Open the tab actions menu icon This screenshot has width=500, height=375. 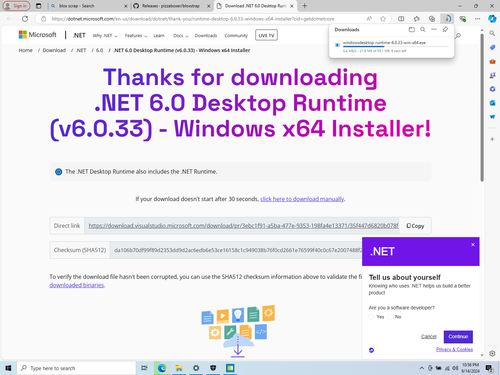pyautogui.click(x=39, y=6)
